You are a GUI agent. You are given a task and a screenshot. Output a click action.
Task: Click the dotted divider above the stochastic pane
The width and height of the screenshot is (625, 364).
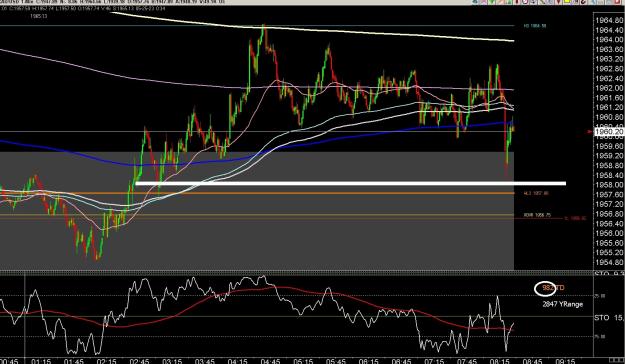[x=297, y=273]
